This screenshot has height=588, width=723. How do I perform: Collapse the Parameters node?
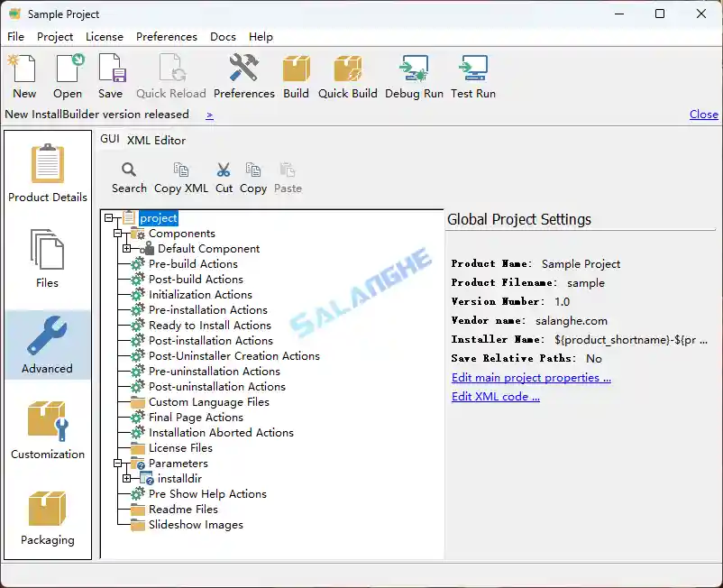[x=118, y=463]
